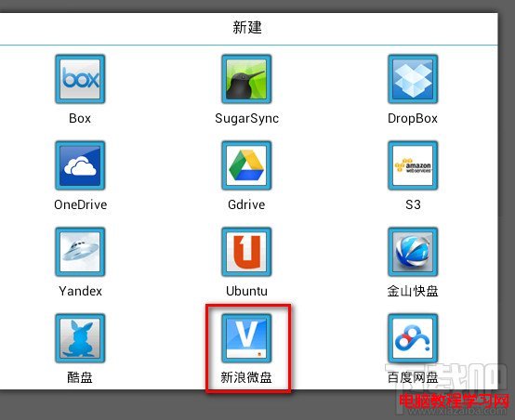
Task: Click the Gdrive text label
Action: pyautogui.click(x=246, y=204)
